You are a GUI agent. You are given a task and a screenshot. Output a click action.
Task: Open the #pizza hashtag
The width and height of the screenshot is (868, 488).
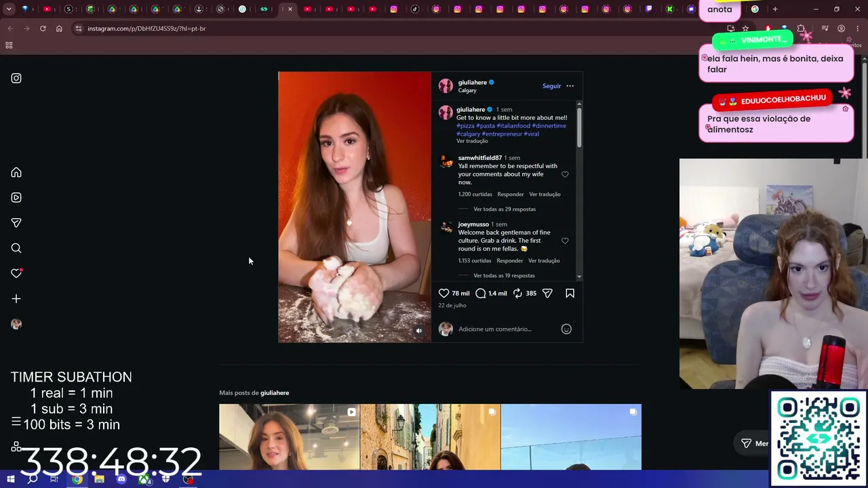pyautogui.click(x=465, y=126)
